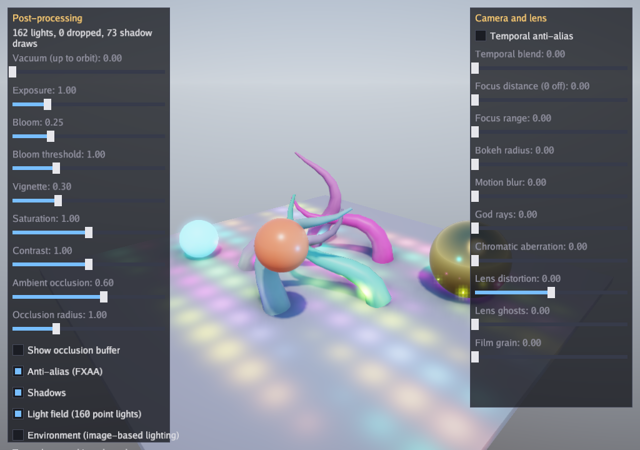Viewport: 640px width, 450px height.
Task: Enable Environment (image-based lighting) checkbox
Action: [x=18, y=435]
